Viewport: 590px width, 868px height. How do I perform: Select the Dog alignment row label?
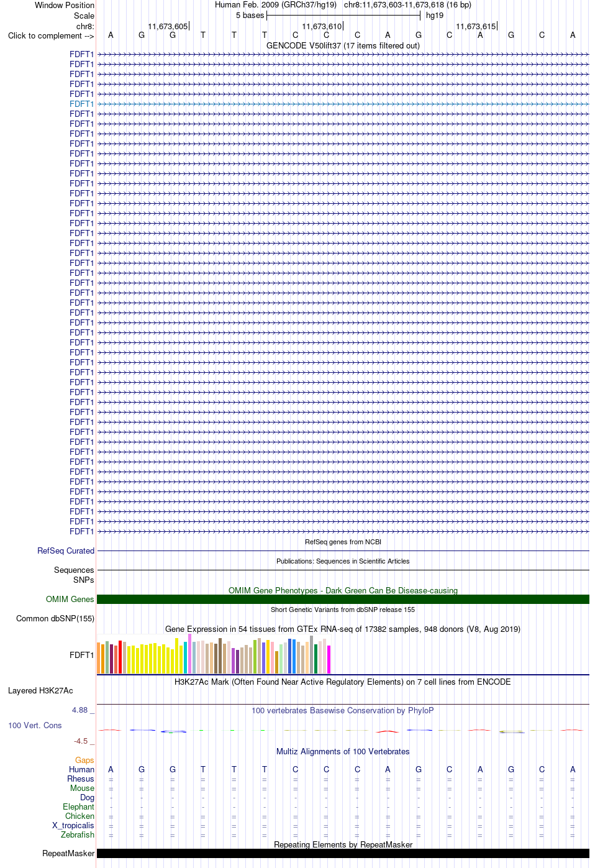87,797
